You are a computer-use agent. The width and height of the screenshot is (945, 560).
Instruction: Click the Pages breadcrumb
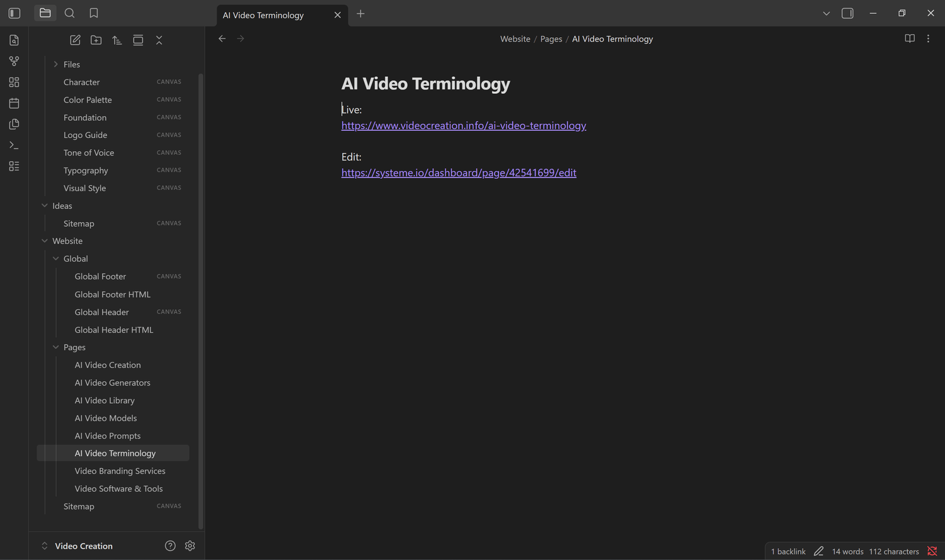click(x=551, y=39)
